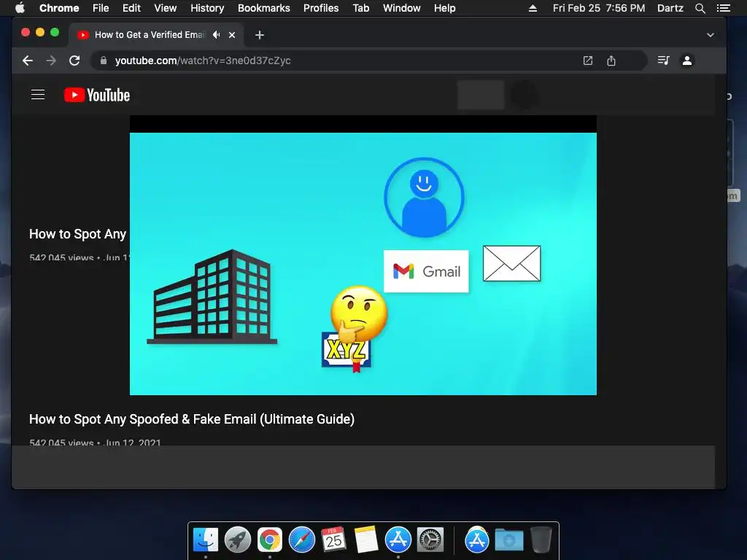Screen dimensions: 747x560
Task: Open Google Chrome from the Dock
Action: pos(270,540)
